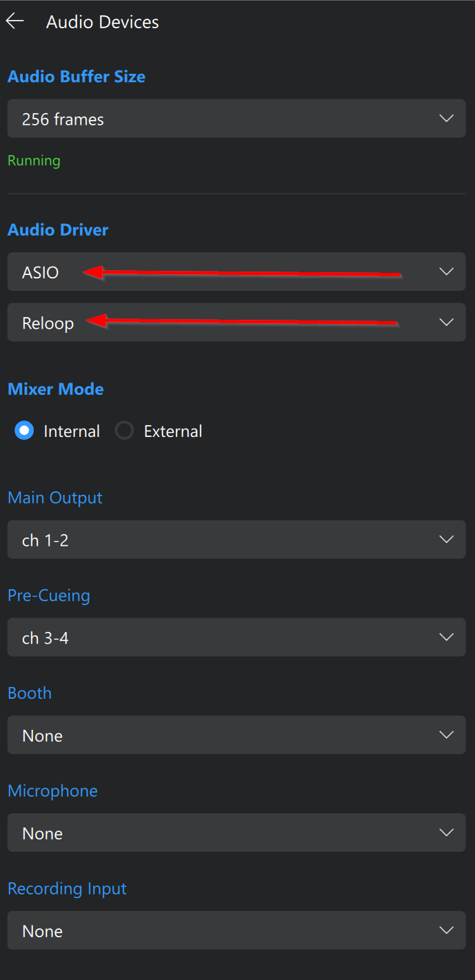
Task: Click the External label text
Action: pyautogui.click(x=173, y=431)
